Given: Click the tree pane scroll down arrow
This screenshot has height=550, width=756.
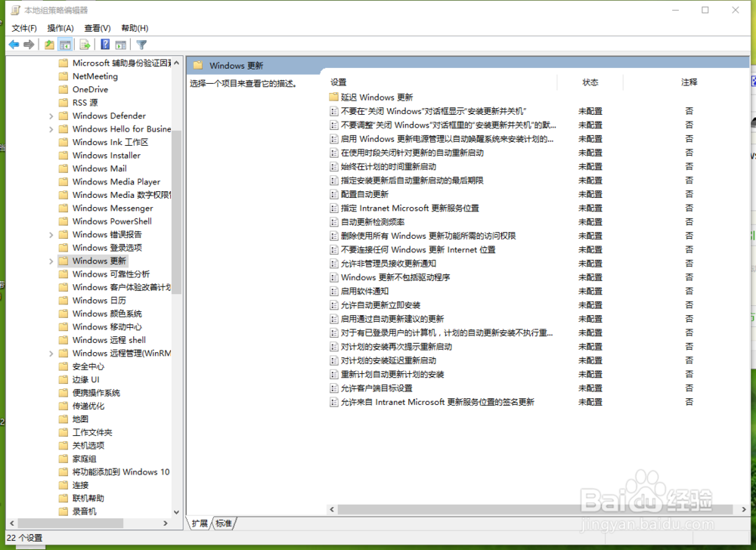Looking at the screenshot, I should click(176, 512).
